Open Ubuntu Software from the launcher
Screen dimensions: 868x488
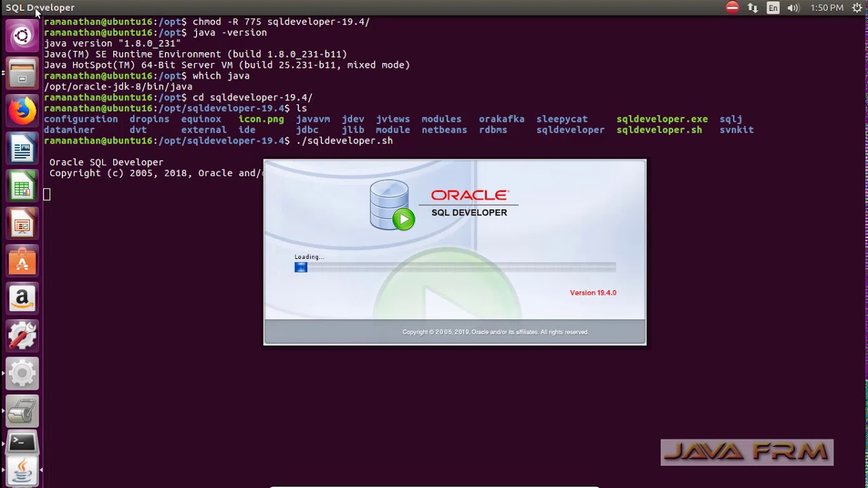pyautogui.click(x=22, y=260)
